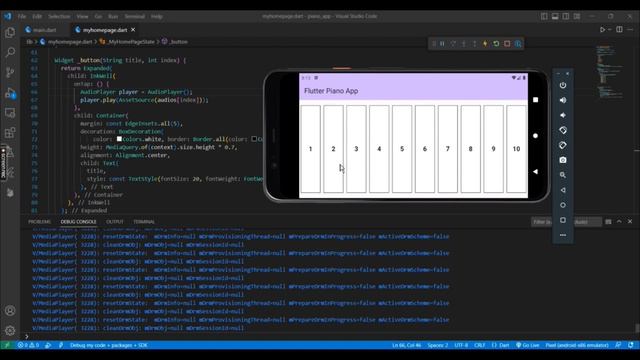Open emulator extended controls (three dots)
640x360 pixels.
[x=563, y=235]
